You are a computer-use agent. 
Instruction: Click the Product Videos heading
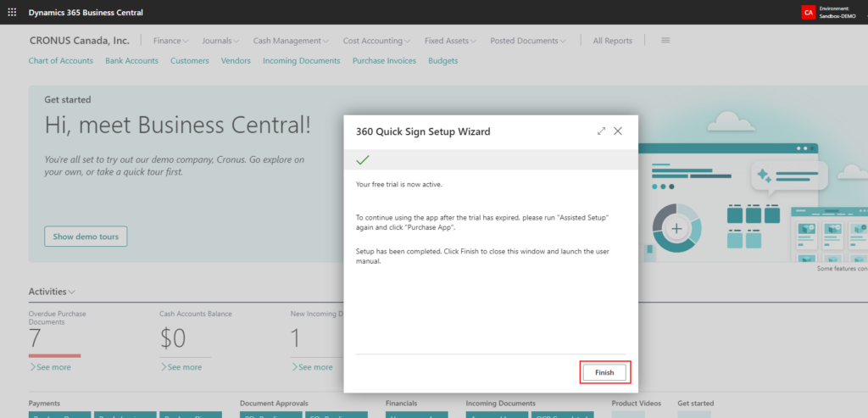(636, 403)
